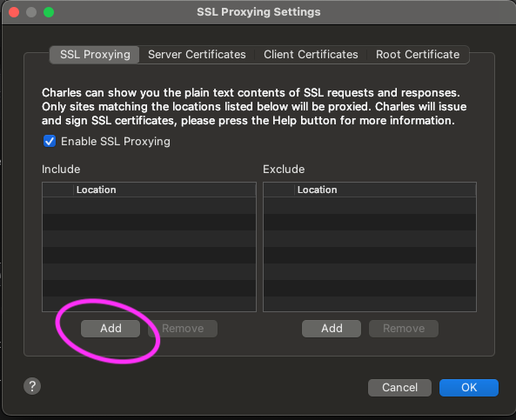
Task: Confirm settings with the OK button
Action: point(469,388)
